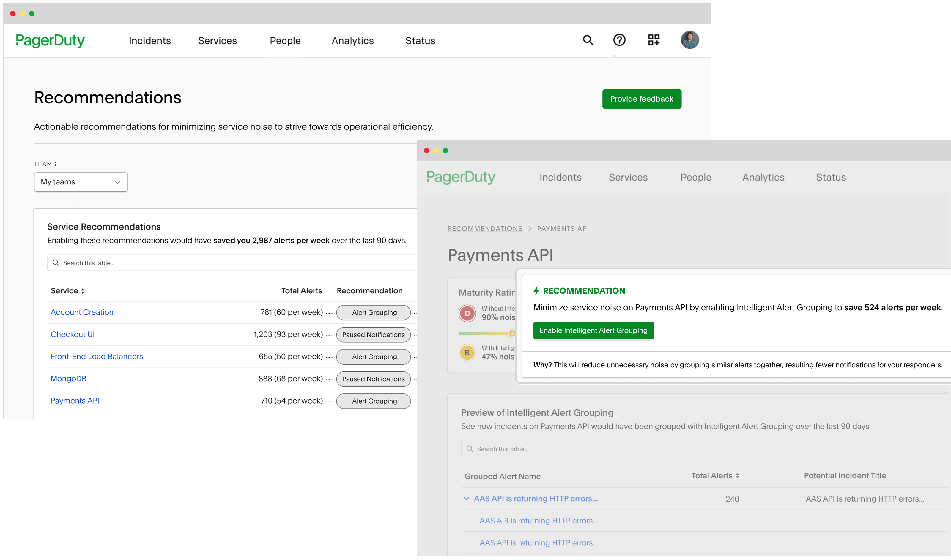Viewport: 951px width, 560px height.
Task: Click the green zoom dot of the Payments API window
Action: click(x=445, y=151)
